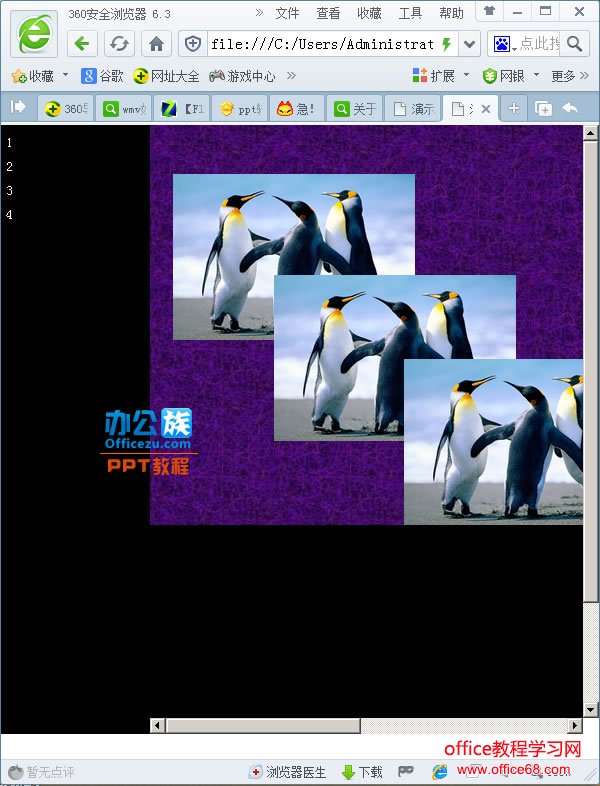Switch to the 关于 tab
Screen dimensions: 600x786
[355, 108]
